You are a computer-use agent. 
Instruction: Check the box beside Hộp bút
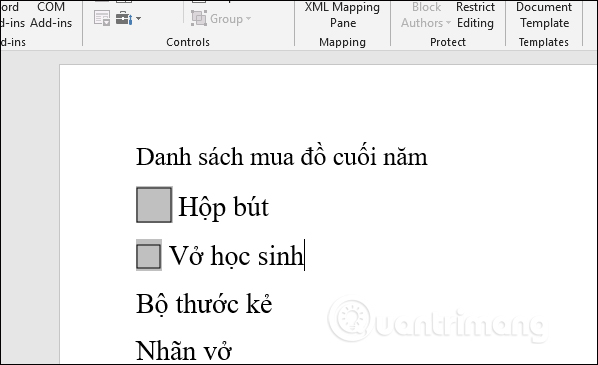click(x=154, y=205)
